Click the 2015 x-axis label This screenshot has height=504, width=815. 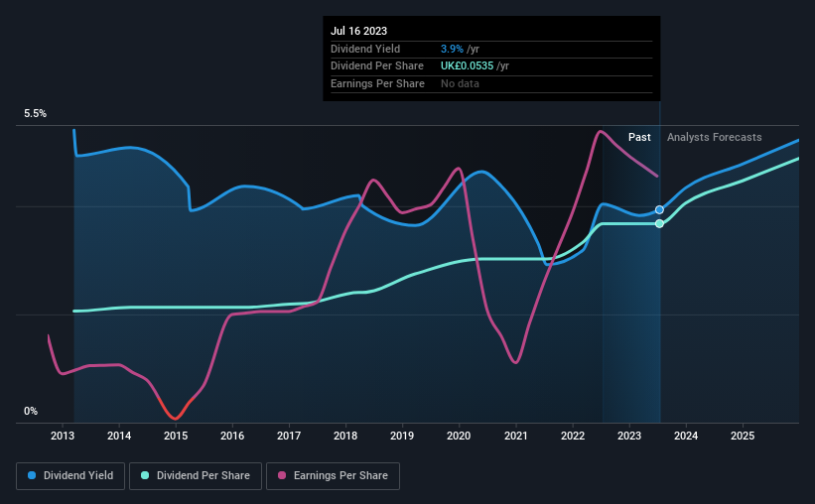176,436
